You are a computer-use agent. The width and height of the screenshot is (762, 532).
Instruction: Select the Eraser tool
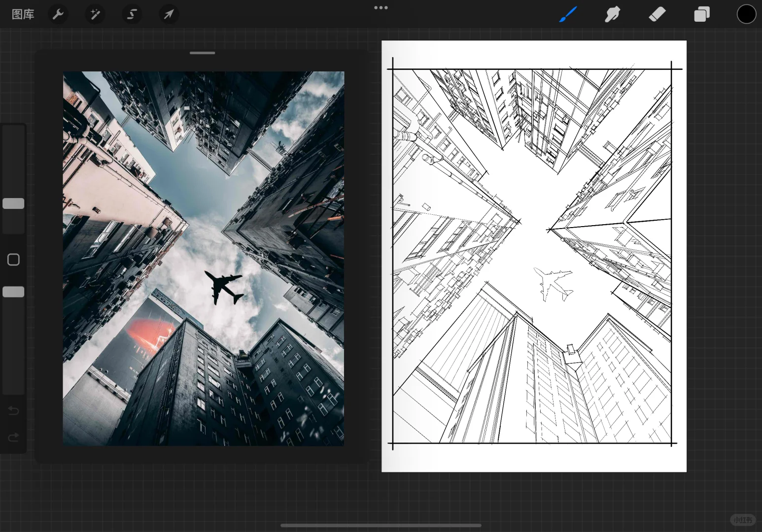(x=657, y=14)
